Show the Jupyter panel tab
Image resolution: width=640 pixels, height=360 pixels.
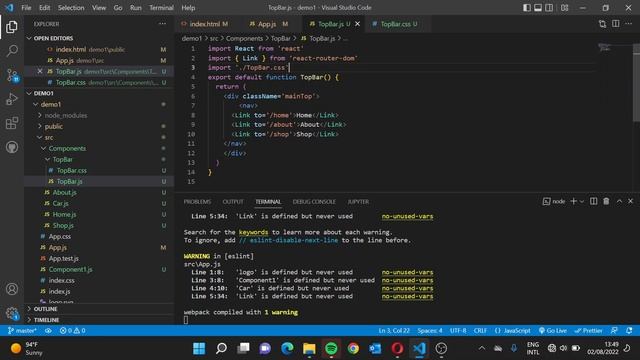tap(358, 202)
